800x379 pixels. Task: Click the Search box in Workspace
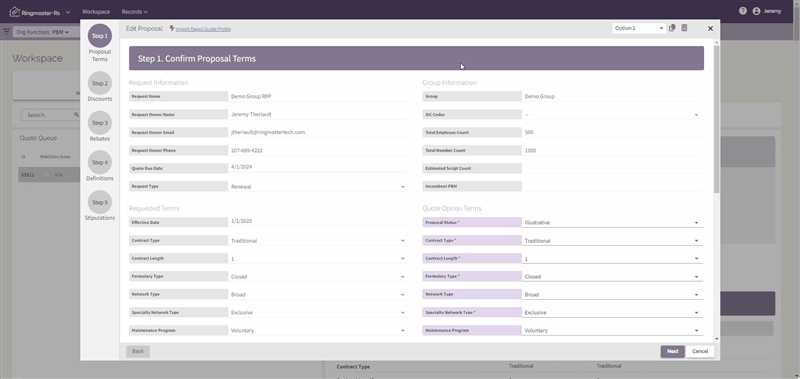pos(50,115)
